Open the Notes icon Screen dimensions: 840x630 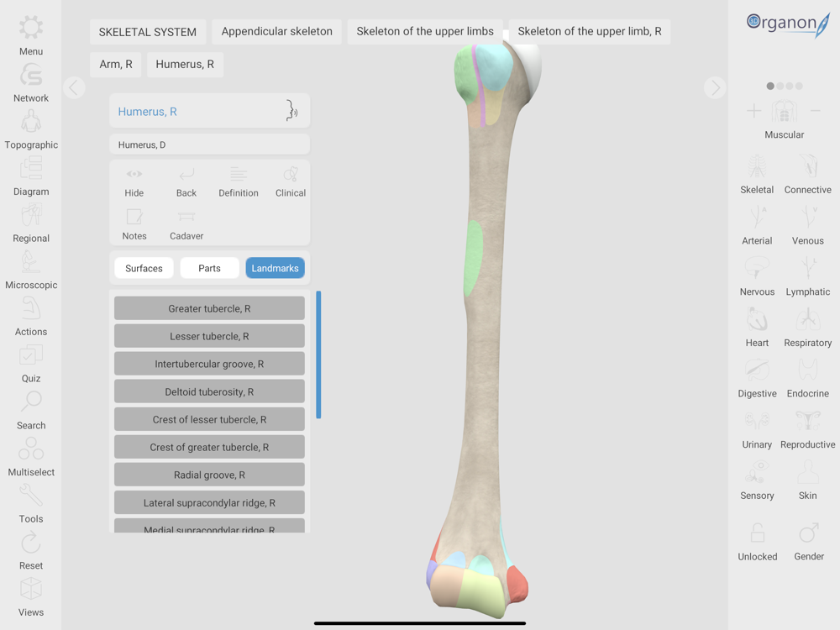134,217
